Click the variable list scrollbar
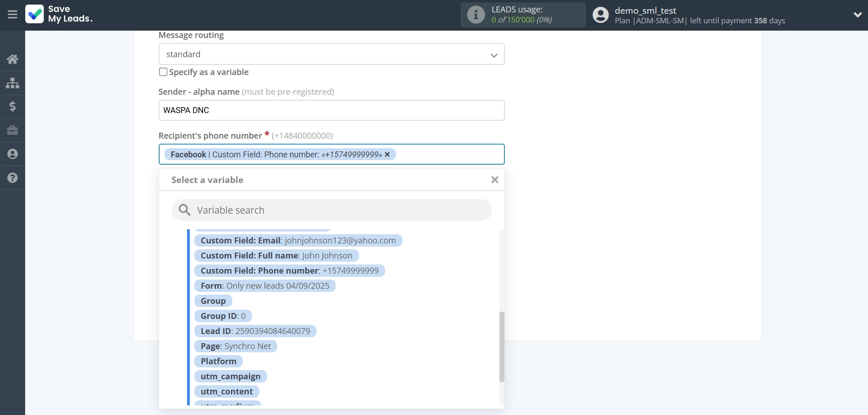The height and width of the screenshot is (415, 868). click(502, 346)
